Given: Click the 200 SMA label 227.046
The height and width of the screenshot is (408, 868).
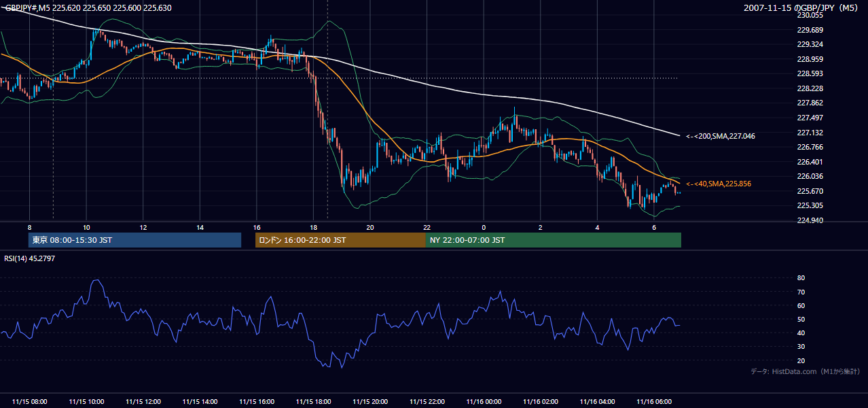Looking at the screenshot, I should [x=720, y=136].
